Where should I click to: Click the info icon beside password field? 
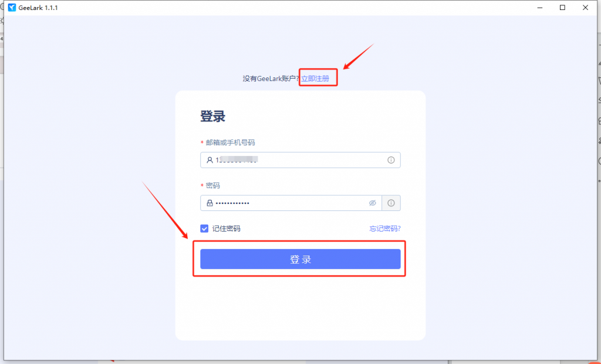(x=391, y=203)
